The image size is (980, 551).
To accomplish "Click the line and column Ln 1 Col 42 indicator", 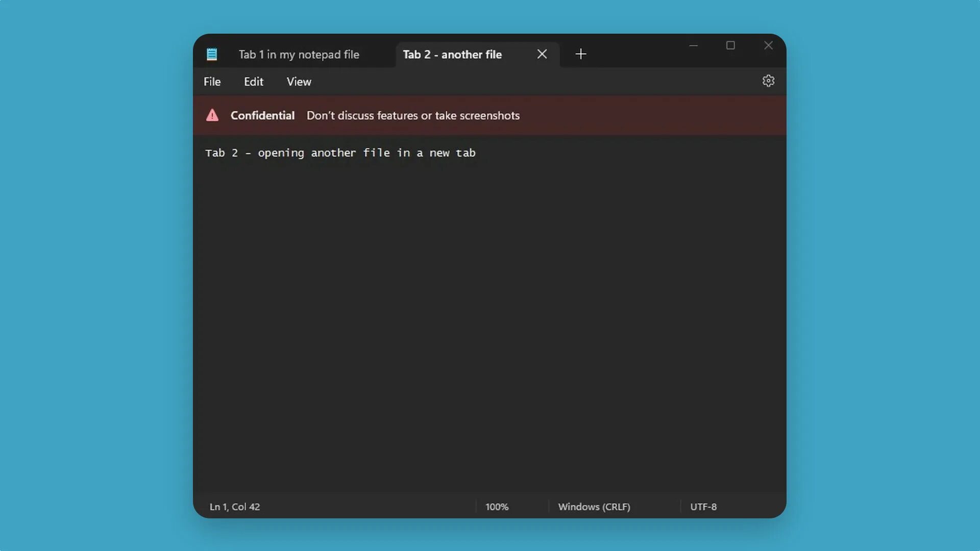I will [234, 506].
